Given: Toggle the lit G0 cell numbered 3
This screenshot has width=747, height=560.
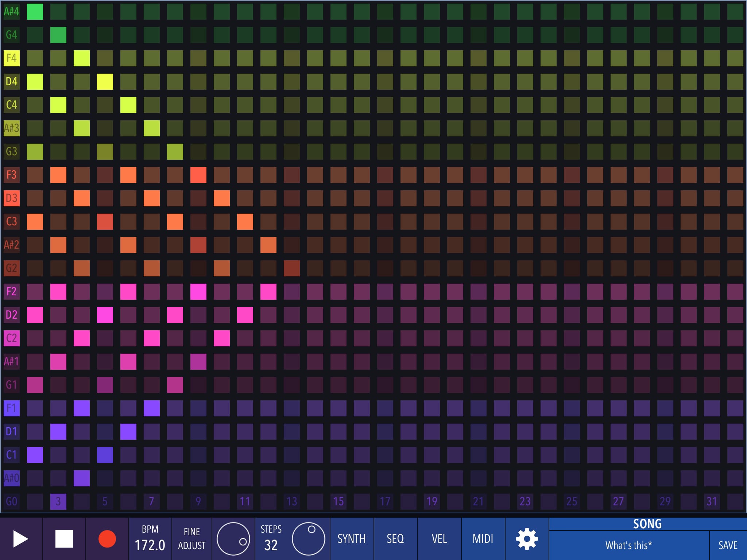Looking at the screenshot, I should pyautogui.click(x=58, y=502).
